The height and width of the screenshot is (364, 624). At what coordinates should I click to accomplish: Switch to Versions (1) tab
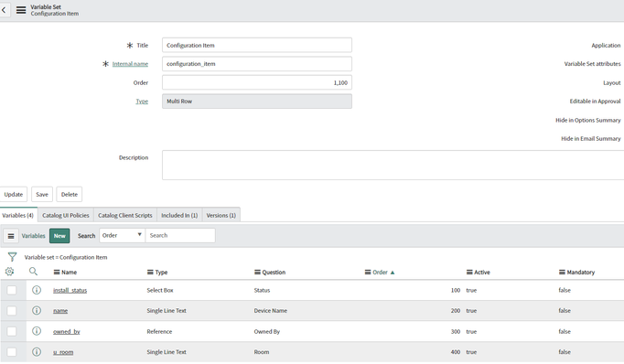tap(221, 215)
